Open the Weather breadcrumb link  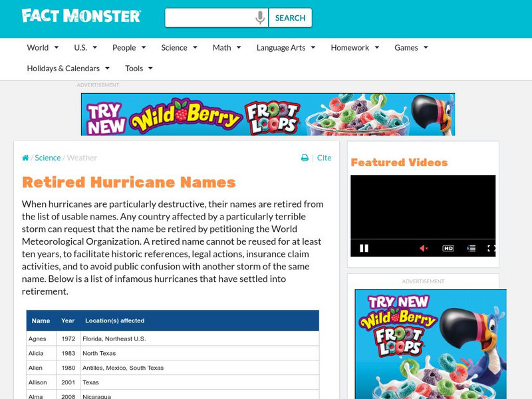pos(82,158)
